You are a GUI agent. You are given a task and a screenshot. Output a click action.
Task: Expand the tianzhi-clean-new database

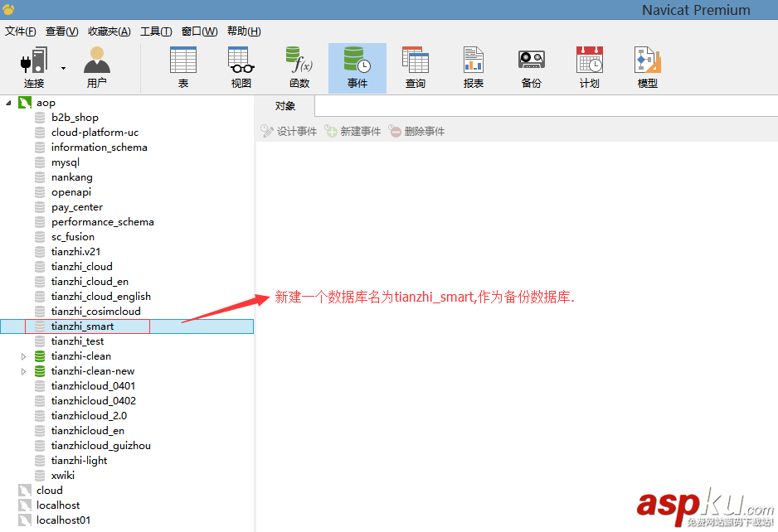tap(23, 371)
